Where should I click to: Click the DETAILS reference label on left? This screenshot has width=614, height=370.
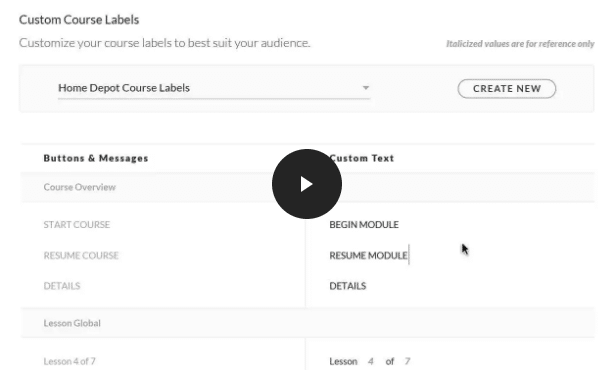(x=62, y=286)
